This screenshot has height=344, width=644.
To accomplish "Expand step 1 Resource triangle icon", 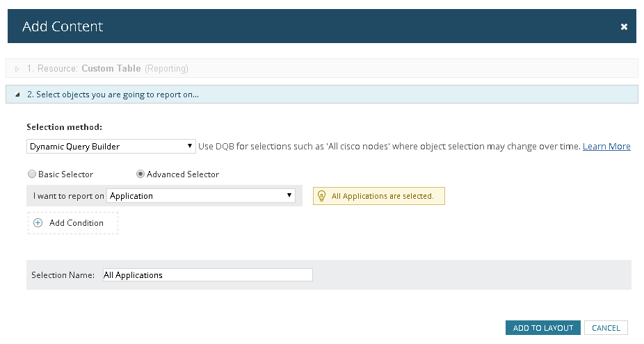I will tap(17, 69).
